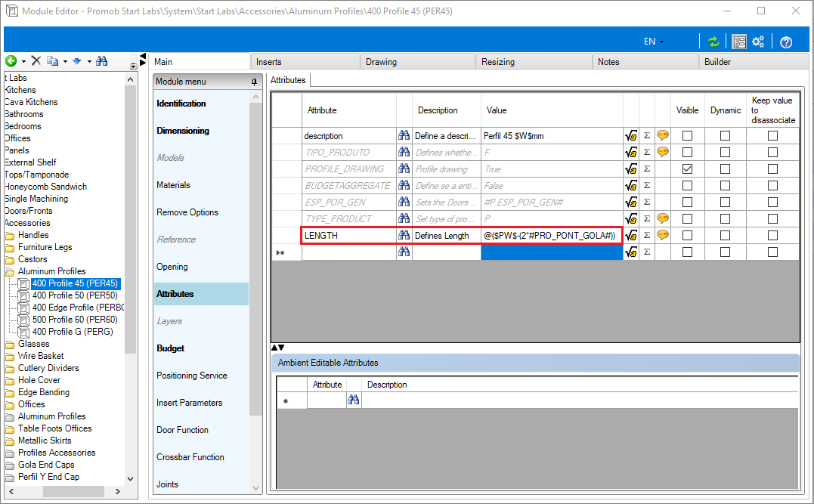Open formula editor icon for the description row
The width and height of the screenshot is (814, 504).
(631, 136)
